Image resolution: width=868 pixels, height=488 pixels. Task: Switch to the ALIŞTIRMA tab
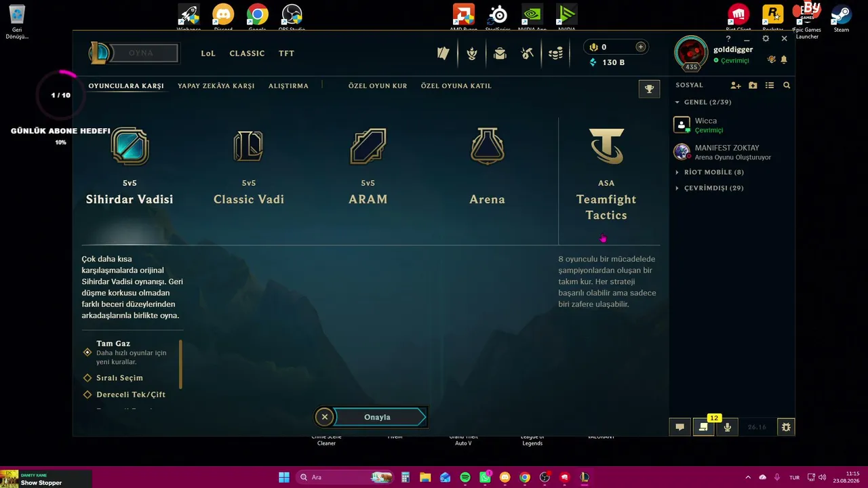(x=288, y=86)
